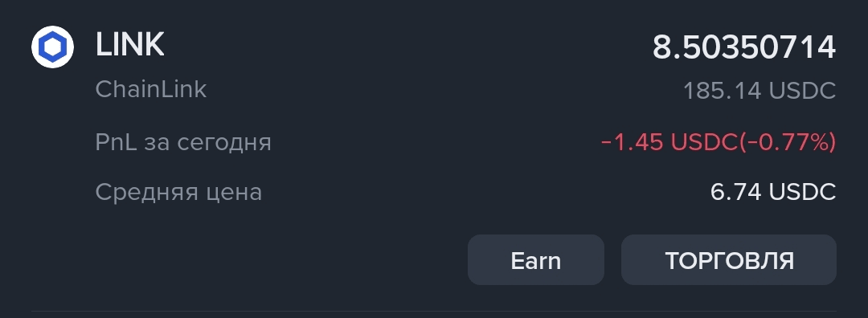Click empty area between LINK and balance
This screenshot has height=318, width=868.
[x=408, y=47]
